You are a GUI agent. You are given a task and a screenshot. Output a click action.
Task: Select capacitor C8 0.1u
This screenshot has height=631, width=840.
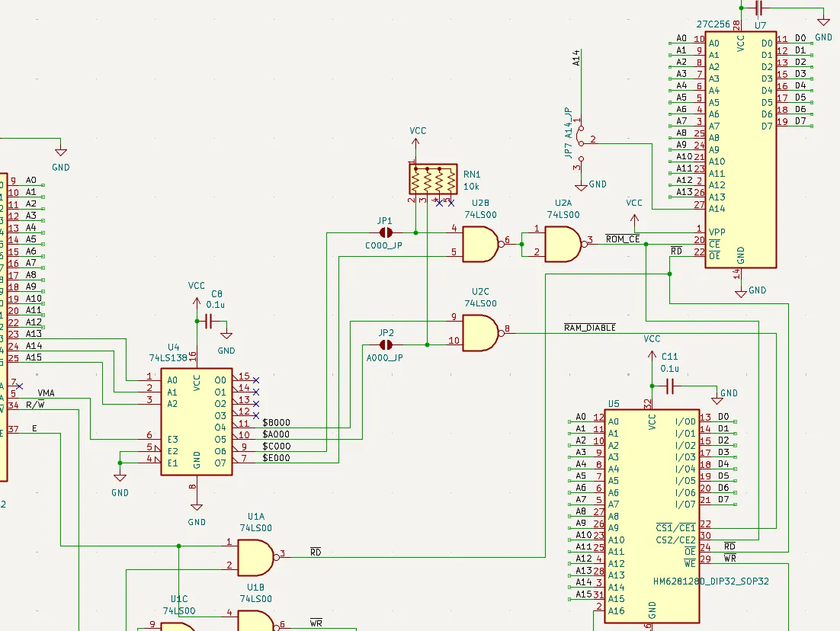point(209,322)
